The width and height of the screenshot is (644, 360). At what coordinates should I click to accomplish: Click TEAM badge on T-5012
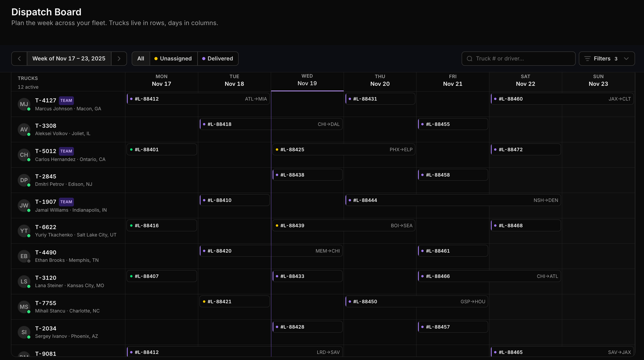pyautogui.click(x=66, y=151)
